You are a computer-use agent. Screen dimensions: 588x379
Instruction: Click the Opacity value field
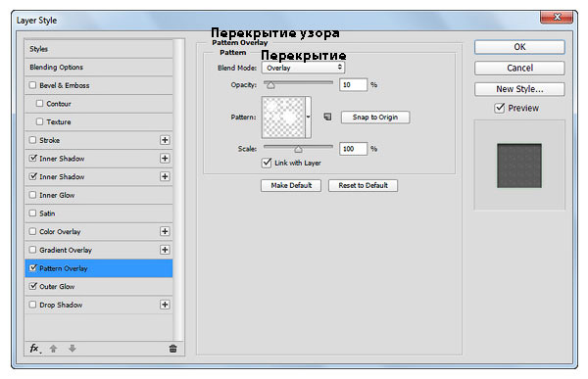pos(353,85)
